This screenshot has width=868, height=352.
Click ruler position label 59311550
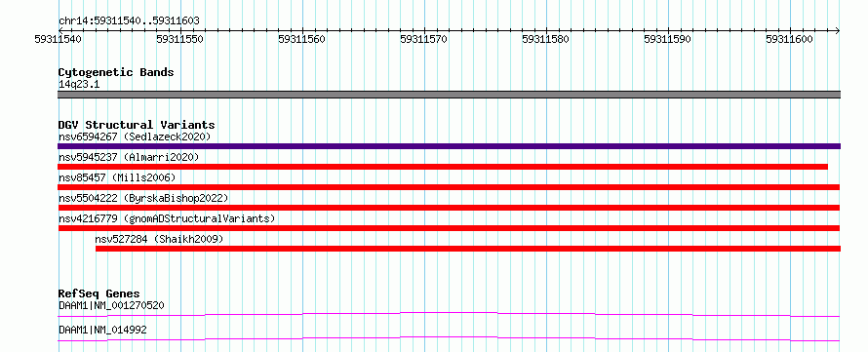click(x=179, y=39)
